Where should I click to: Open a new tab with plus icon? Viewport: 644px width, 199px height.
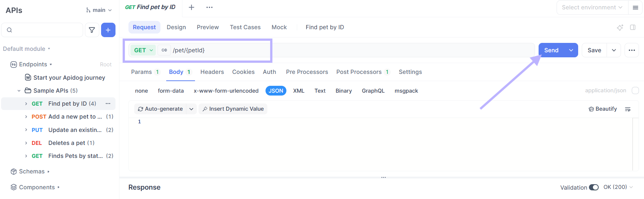191,7
